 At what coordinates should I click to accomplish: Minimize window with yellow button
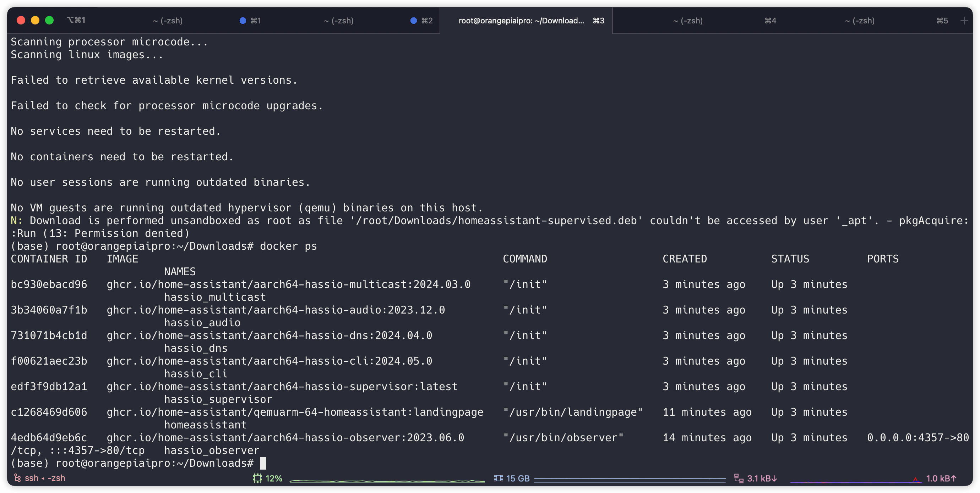coord(35,20)
